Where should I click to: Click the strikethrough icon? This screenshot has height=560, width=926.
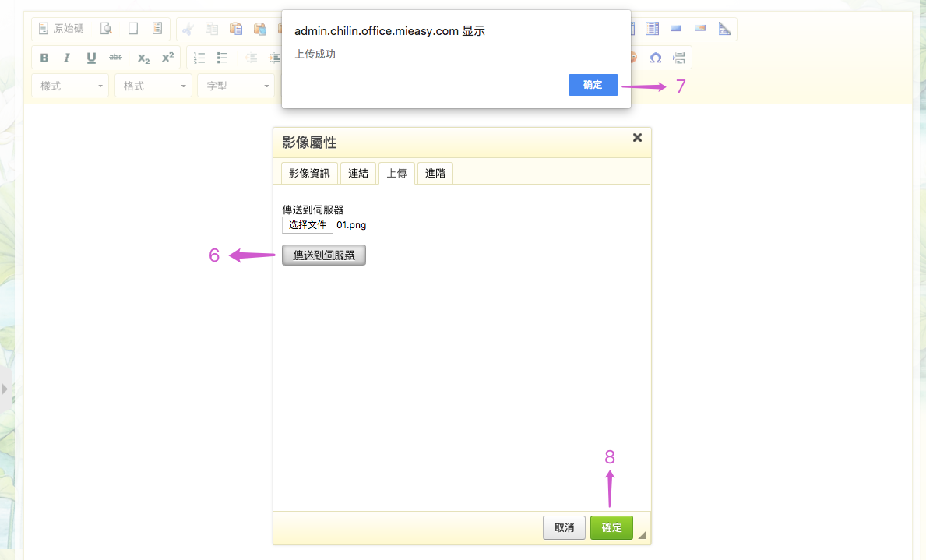click(115, 58)
